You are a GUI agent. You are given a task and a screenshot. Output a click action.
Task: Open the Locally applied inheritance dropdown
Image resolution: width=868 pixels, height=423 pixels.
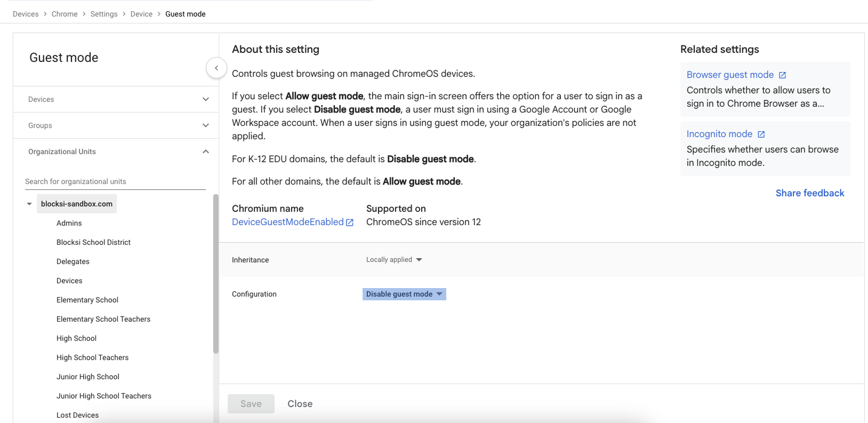tap(394, 260)
